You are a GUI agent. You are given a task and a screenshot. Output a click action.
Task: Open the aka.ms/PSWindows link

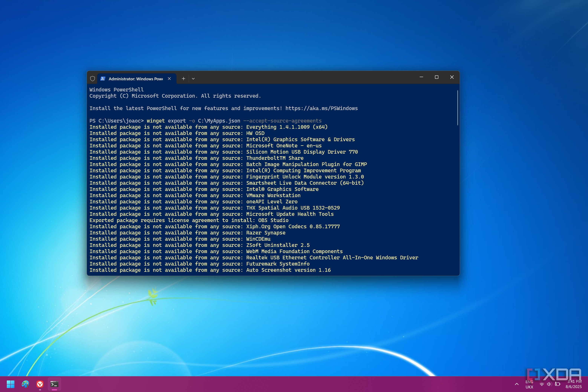tap(322, 108)
